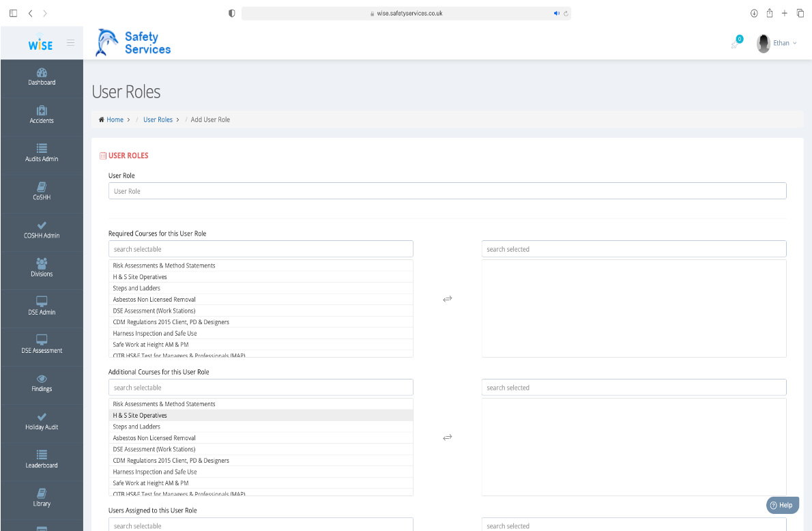
Task: Open the Help button
Action: click(x=783, y=505)
